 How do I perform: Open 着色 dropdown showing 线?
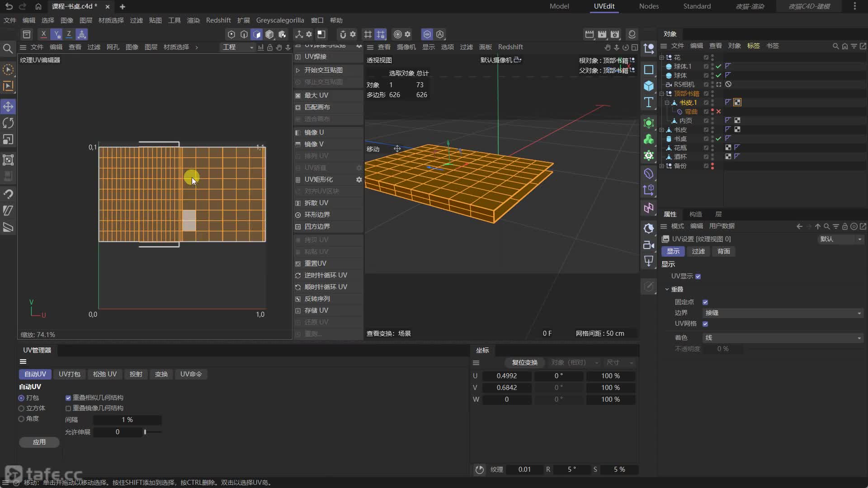(x=783, y=338)
